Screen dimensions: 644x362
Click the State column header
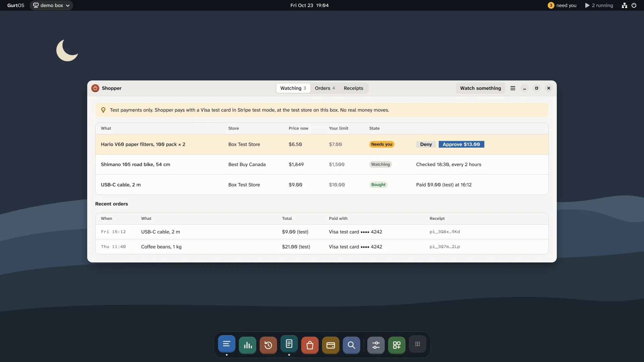[x=374, y=128]
